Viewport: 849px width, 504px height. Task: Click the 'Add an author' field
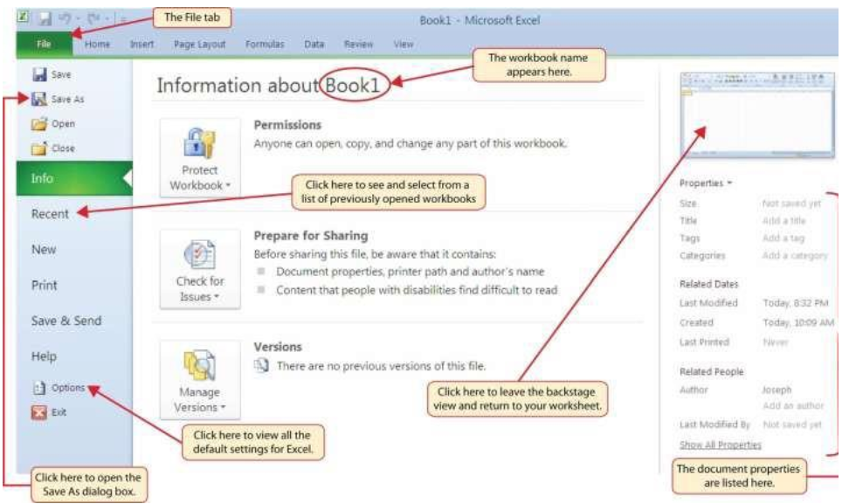pyautogui.click(x=793, y=405)
